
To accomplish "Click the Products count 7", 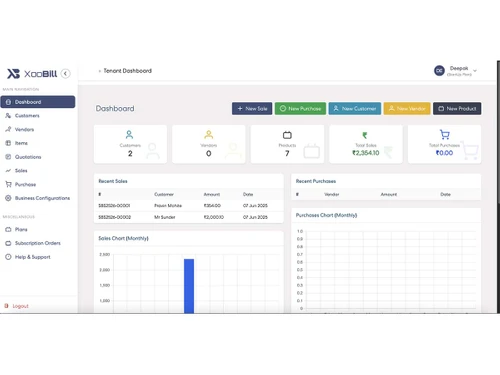I will (x=287, y=153).
